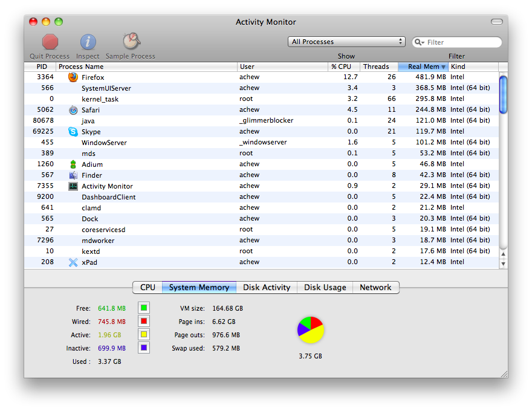Select the java process row

tap(262, 121)
